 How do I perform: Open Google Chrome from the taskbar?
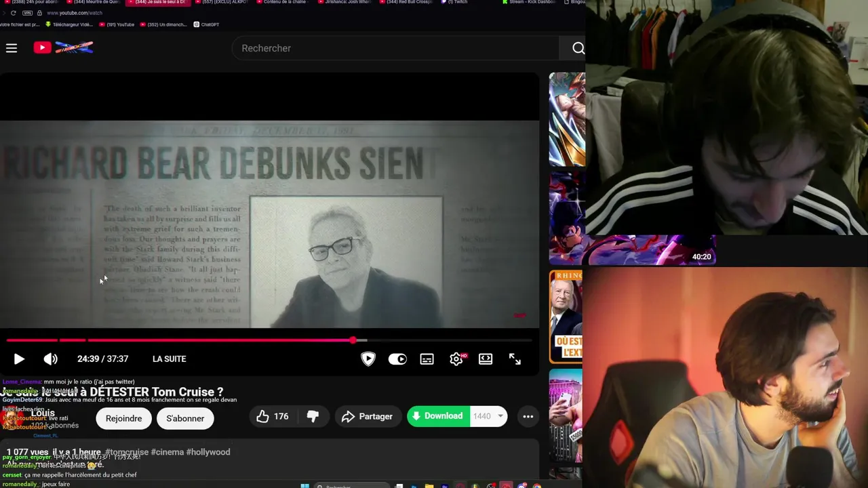click(536, 486)
